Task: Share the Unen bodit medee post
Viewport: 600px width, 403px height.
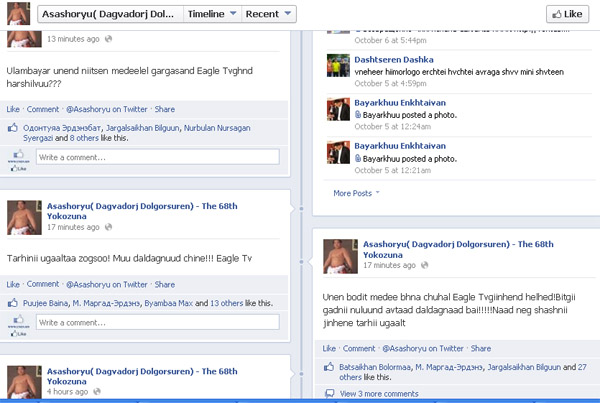Action: click(x=481, y=348)
